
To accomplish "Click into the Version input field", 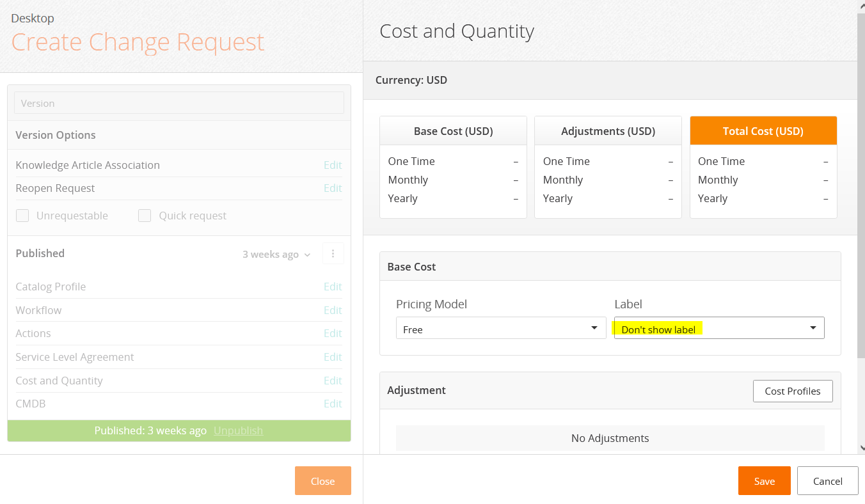I will (179, 103).
